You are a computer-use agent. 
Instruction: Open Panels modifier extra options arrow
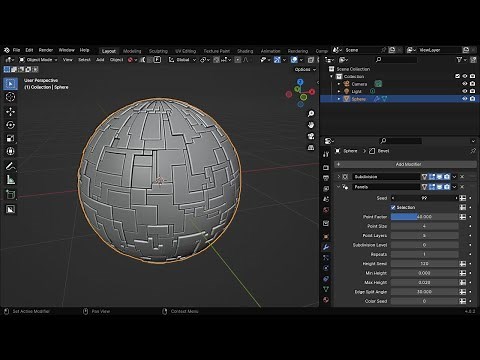coord(454,187)
